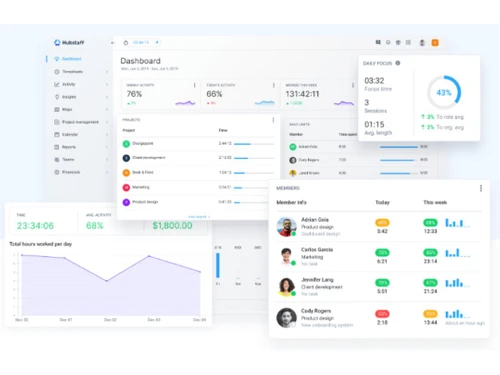The height and width of the screenshot is (375, 500).
Task: Expand the Reports sidebar chevron
Action: 107,147
